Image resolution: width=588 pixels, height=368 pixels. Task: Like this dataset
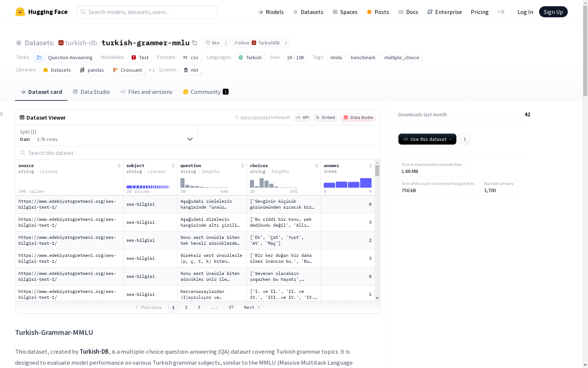coord(213,43)
